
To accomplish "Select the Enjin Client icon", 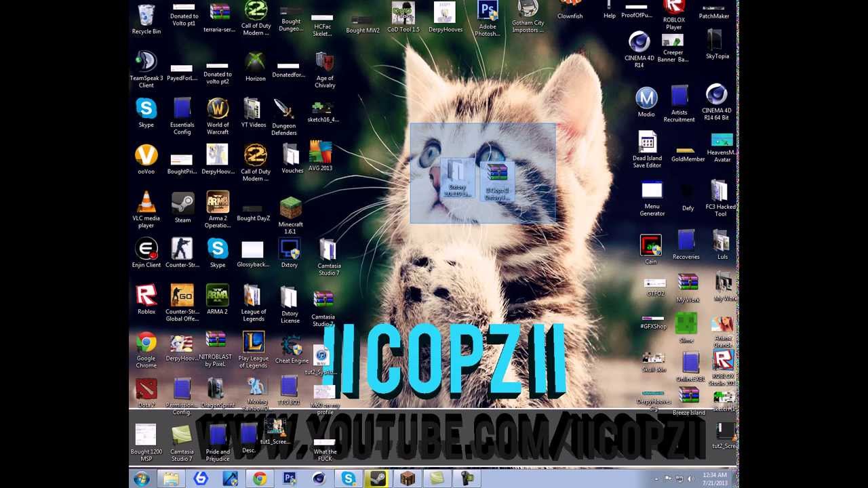I will (x=146, y=252).
